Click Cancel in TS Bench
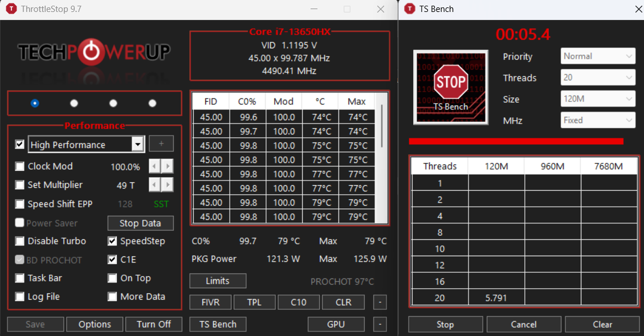 [524, 324]
